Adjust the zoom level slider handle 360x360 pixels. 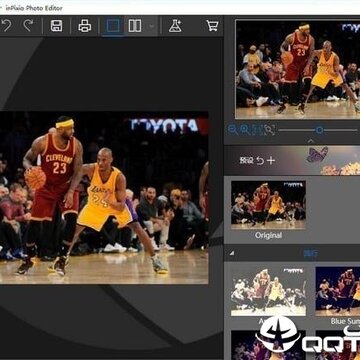point(319,130)
